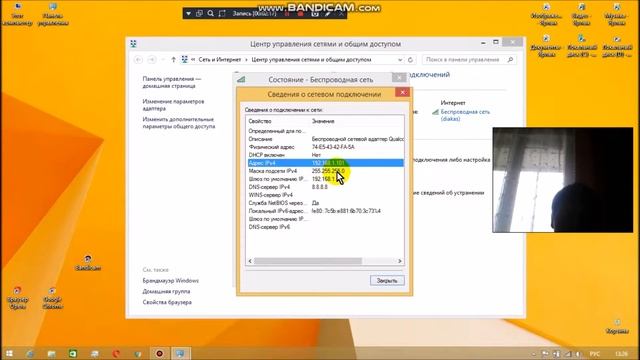Select the 'Описание' row

click(325, 139)
